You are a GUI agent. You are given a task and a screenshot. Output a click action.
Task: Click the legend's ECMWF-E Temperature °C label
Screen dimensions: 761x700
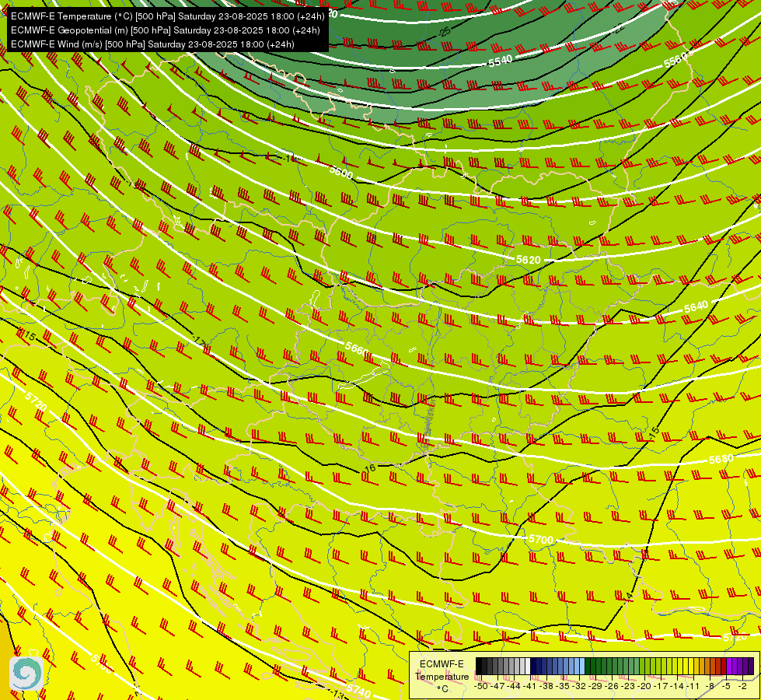[x=442, y=676]
